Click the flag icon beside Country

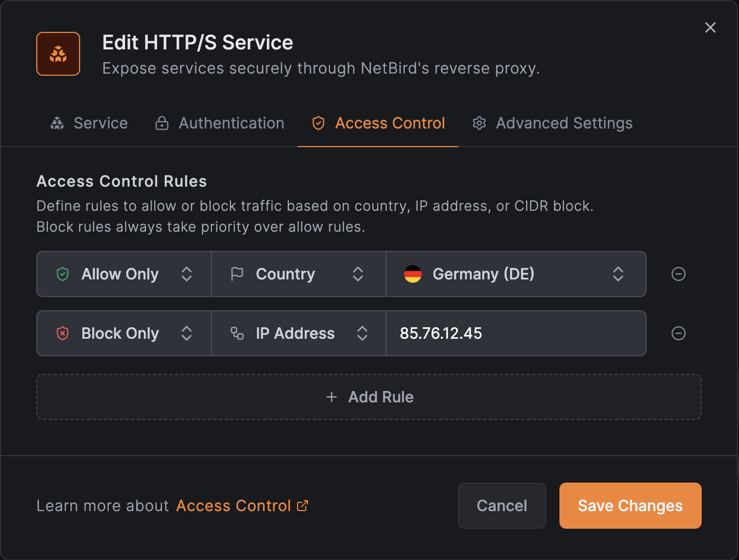tap(237, 274)
